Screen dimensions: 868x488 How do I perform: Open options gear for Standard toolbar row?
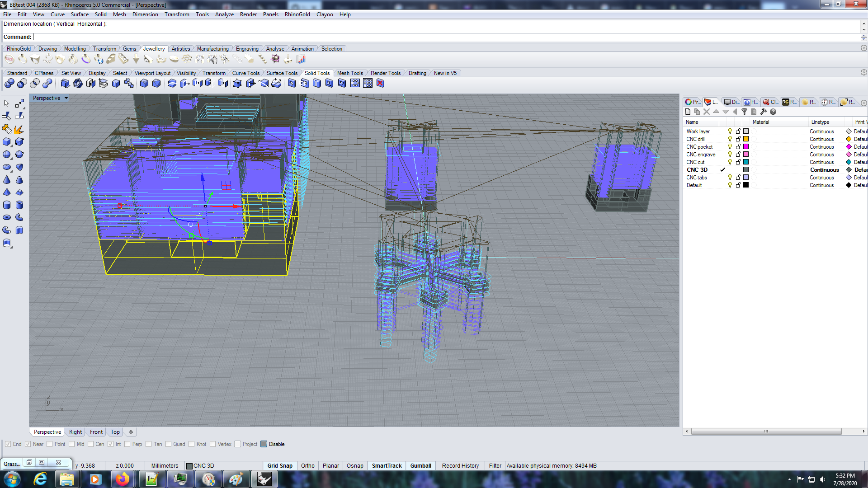863,73
